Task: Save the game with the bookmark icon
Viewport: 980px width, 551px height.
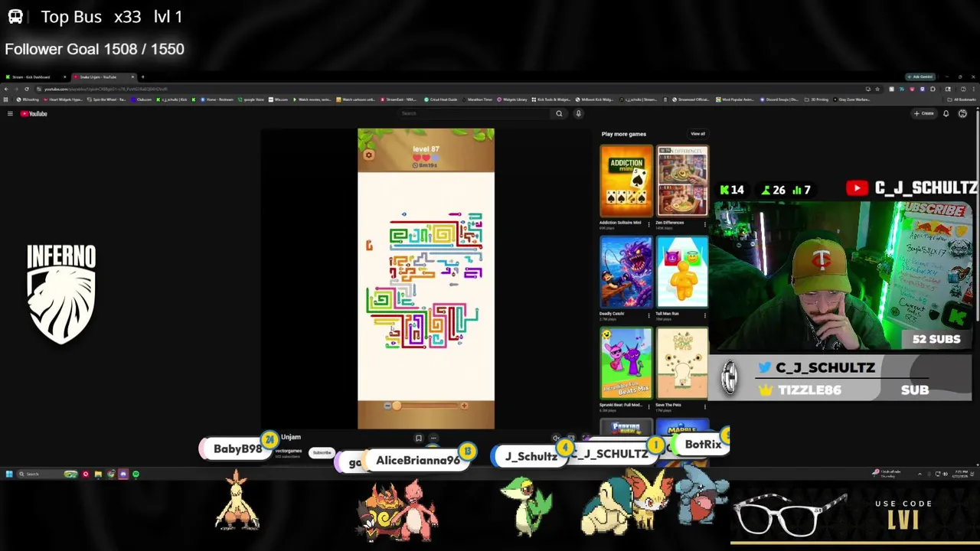Action: (419, 438)
